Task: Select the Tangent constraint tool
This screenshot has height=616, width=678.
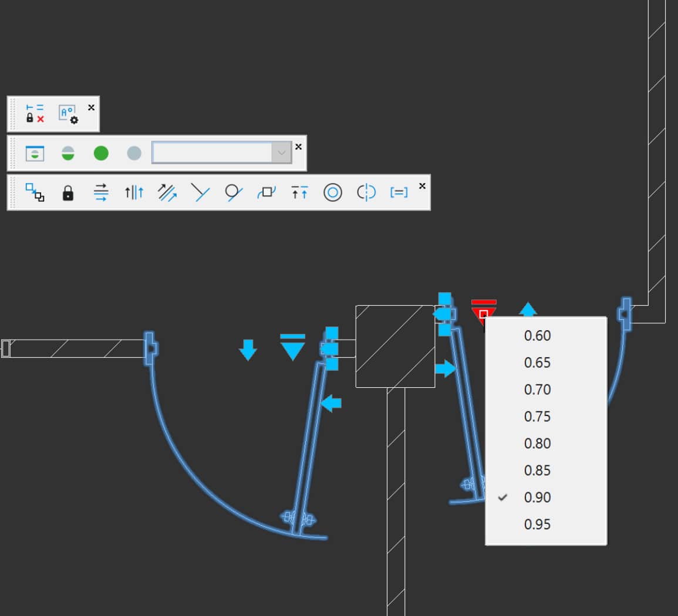Action: tap(234, 192)
